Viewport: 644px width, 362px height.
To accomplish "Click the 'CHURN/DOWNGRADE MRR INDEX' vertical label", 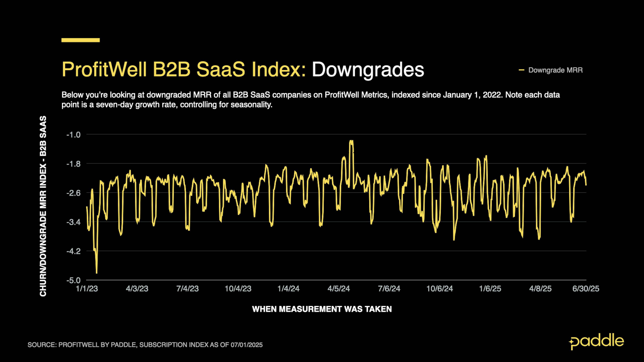I will [x=43, y=206].
